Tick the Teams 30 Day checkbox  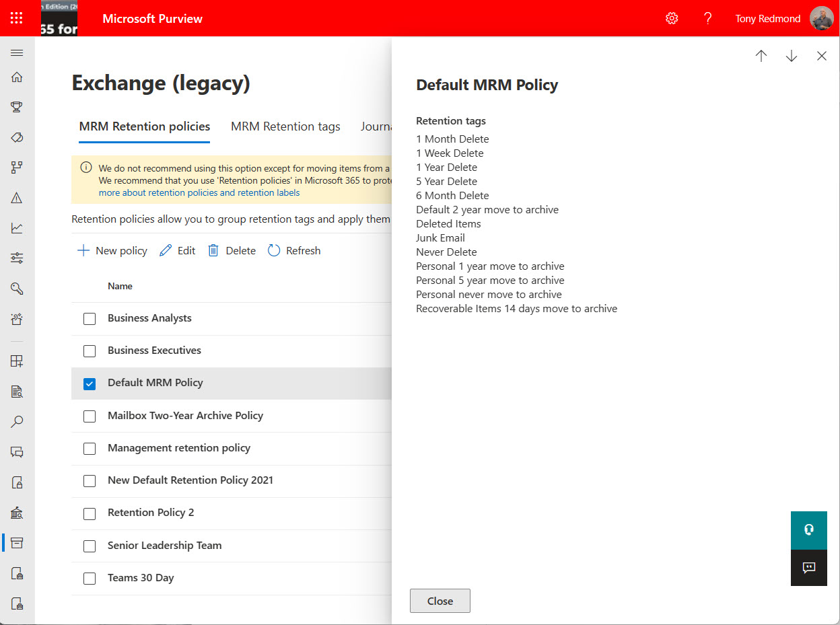(90, 579)
